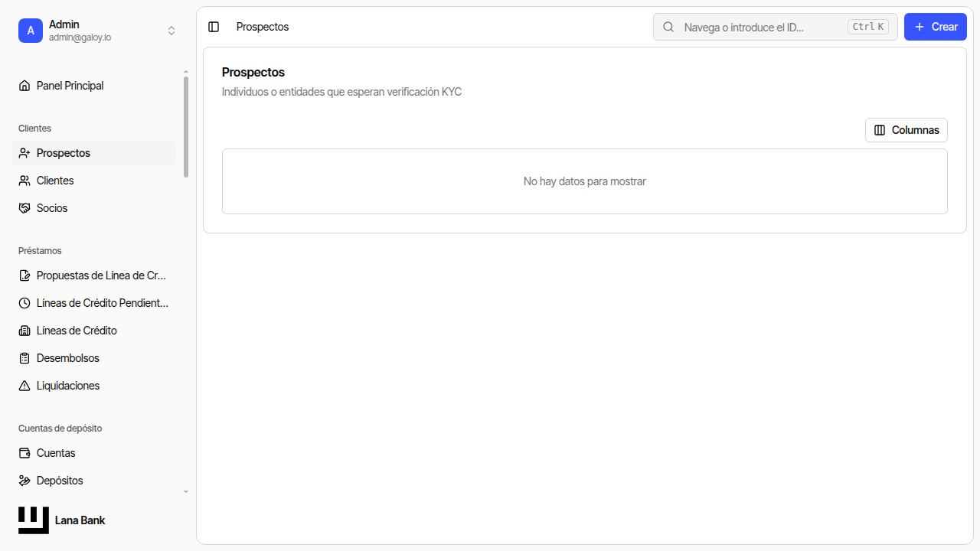Click the Liquidaciones warning triangle icon
The height and width of the screenshot is (551, 980).
pos(24,386)
